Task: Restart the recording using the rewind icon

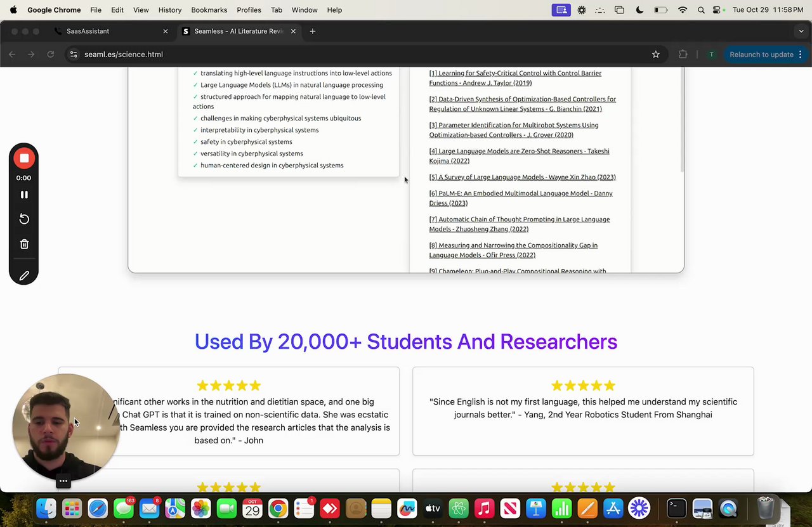Action: [24, 219]
